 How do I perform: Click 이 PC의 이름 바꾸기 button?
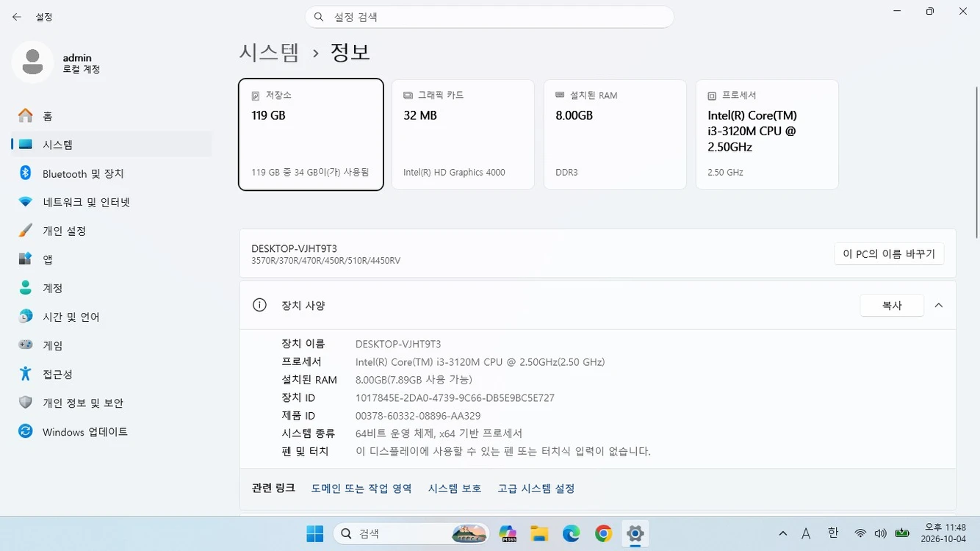pos(889,254)
